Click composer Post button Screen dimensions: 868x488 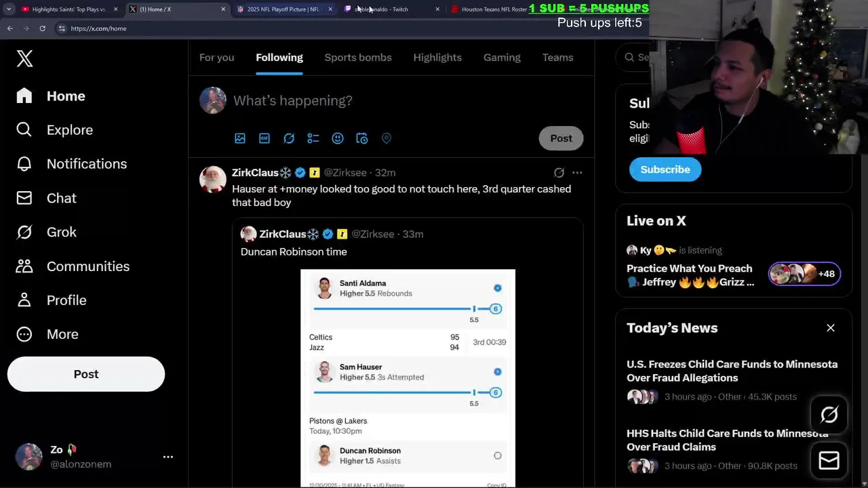pyautogui.click(x=561, y=138)
